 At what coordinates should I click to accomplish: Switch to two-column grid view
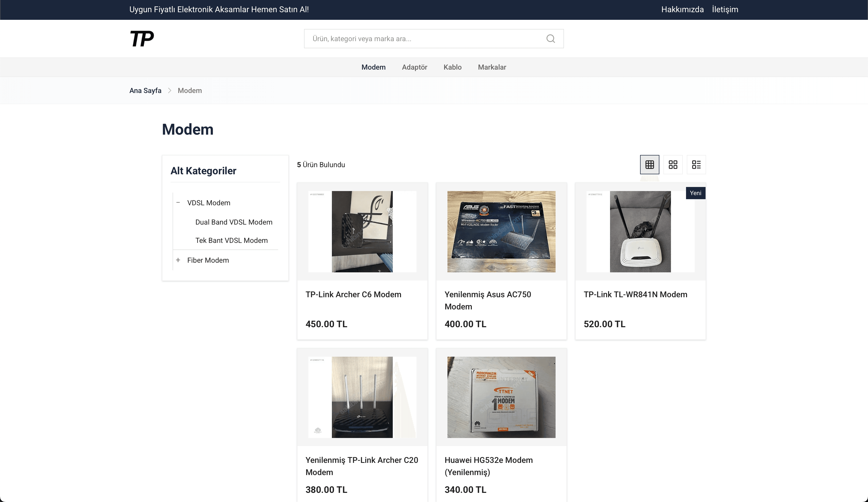point(673,164)
